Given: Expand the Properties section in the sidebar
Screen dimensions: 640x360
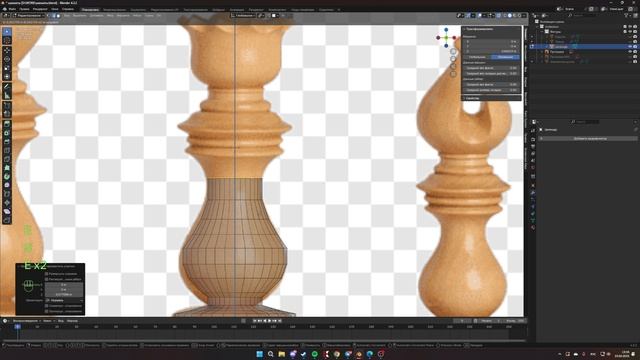Looking at the screenshot, I should coord(491,98).
